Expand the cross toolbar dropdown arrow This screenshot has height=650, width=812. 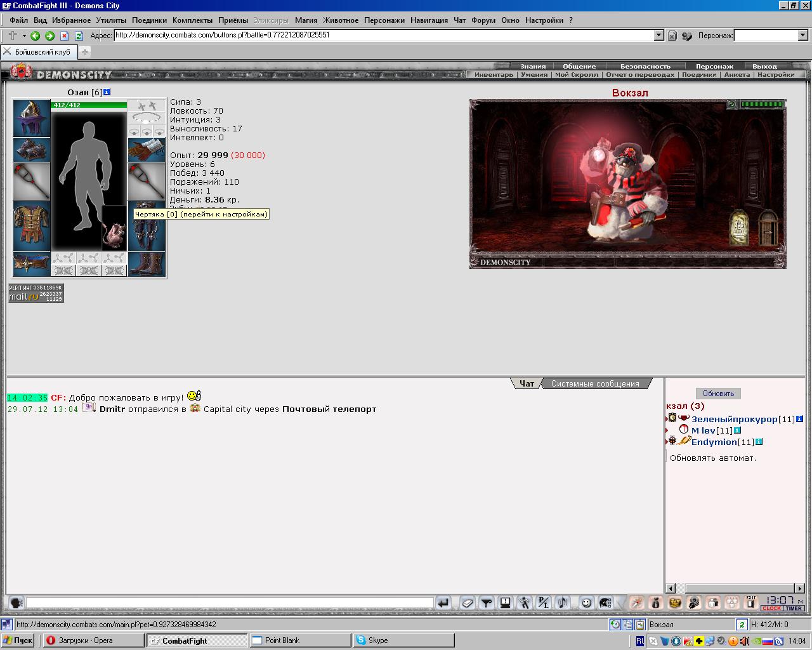(24, 36)
